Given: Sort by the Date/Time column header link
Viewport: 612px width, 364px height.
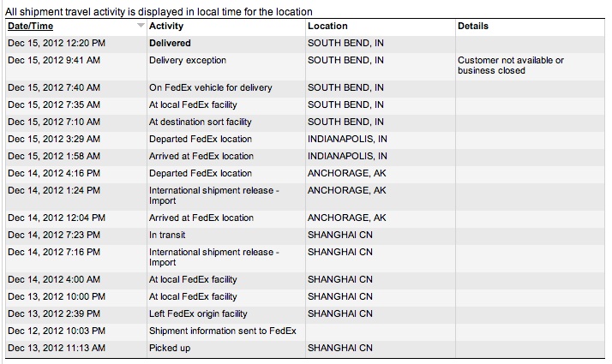Looking at the screenshot, I should pos(31,27).
